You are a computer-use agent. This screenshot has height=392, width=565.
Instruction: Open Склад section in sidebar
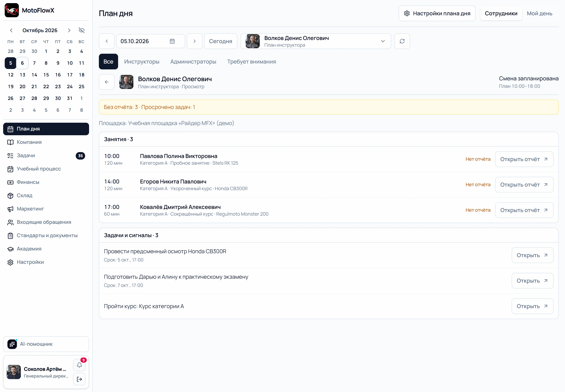(46, 195)
